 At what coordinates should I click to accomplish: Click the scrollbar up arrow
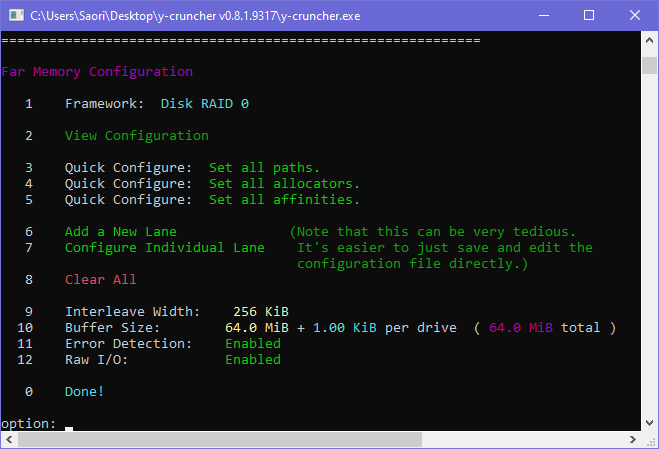tap(649, 40)
